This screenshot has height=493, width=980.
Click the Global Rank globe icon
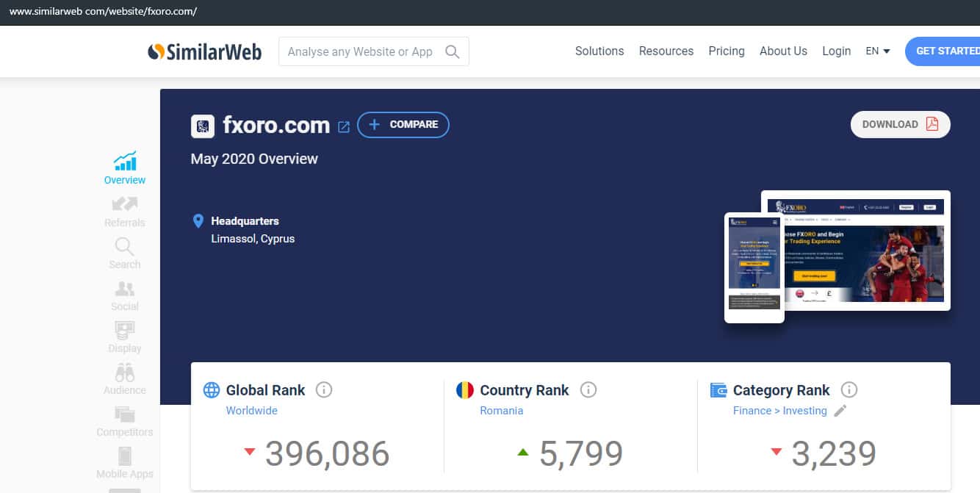[211, 390]
